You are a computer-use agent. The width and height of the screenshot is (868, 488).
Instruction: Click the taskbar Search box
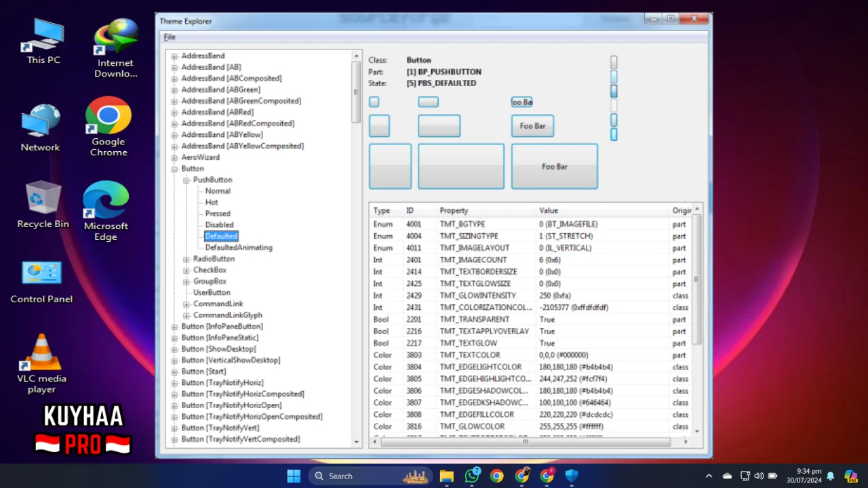[370, 476]
